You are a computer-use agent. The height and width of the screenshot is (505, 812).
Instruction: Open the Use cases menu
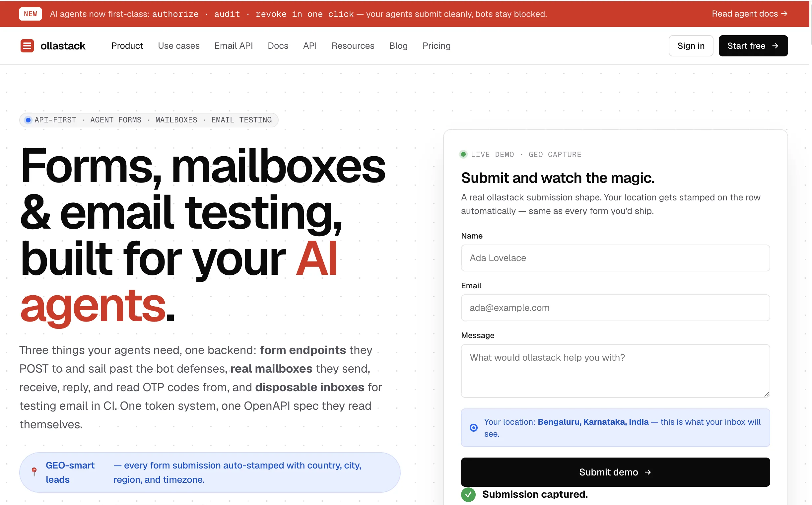pyautogui.click(x=179, y=46)
